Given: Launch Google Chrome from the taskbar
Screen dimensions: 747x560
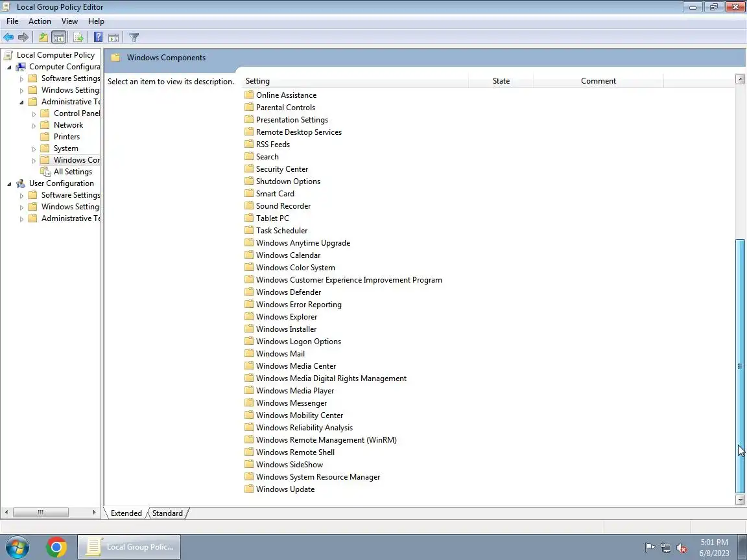Looking at the screenshot, I should pos(56,547).
